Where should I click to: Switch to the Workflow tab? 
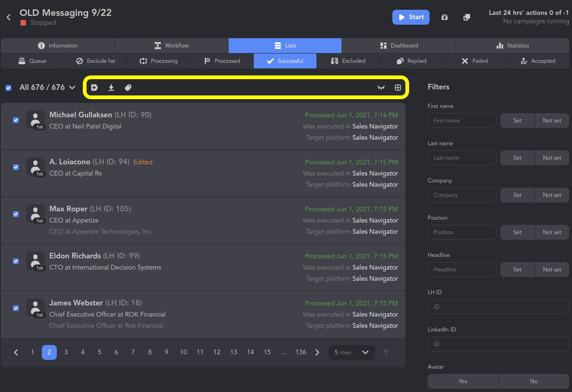(171, 46)
